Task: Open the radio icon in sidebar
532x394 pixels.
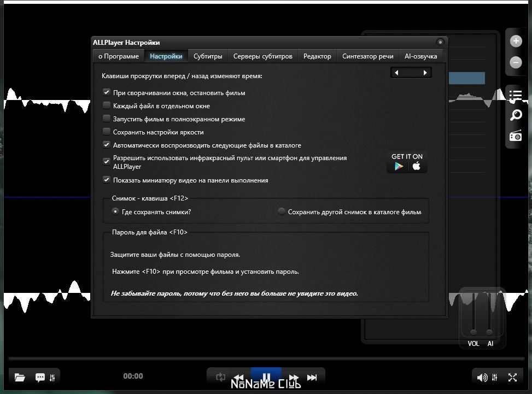Action: pos(516,136)
